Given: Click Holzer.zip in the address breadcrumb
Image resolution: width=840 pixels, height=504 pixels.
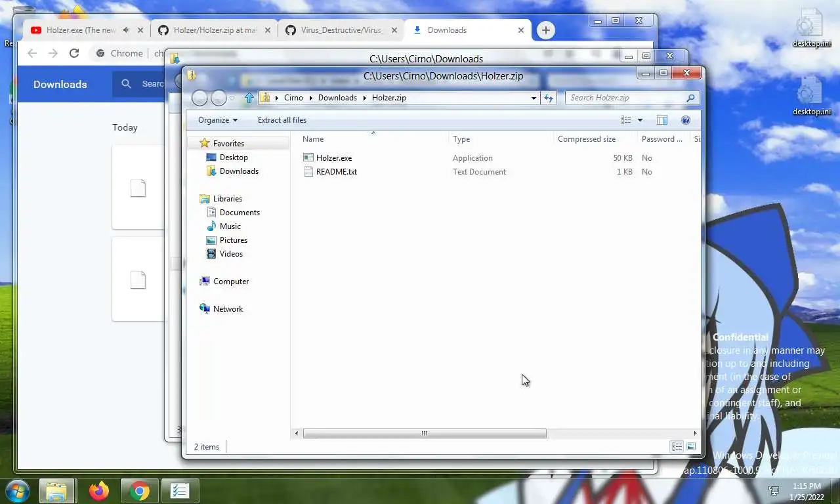Looking at the screenshot, I should 388,98.
